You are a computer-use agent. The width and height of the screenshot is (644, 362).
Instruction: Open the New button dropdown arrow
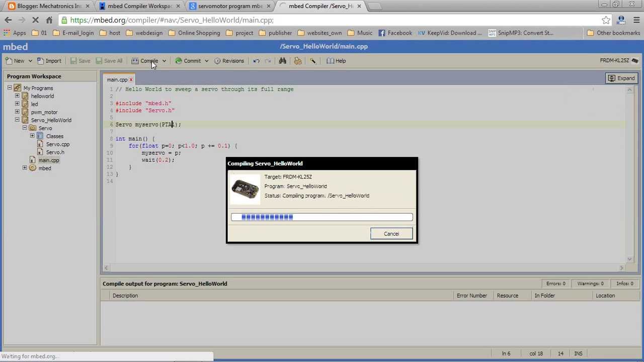30,61
